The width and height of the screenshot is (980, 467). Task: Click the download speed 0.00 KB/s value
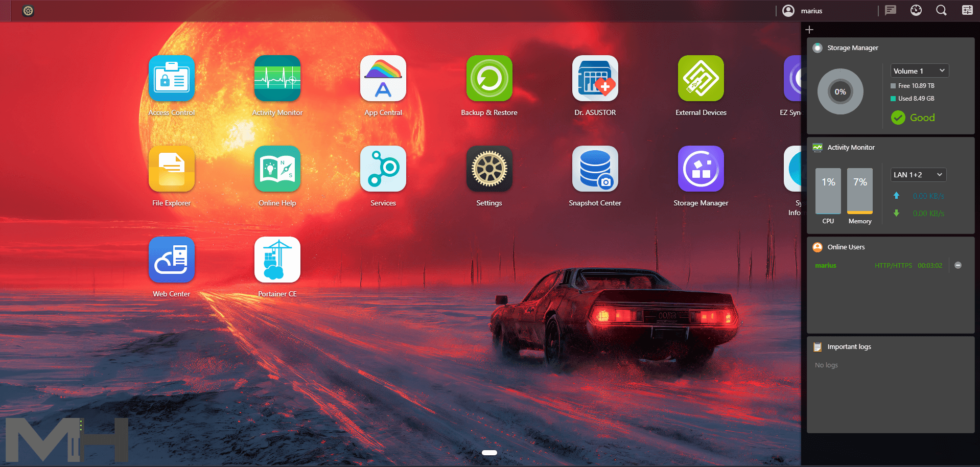[x=928, y=213]
